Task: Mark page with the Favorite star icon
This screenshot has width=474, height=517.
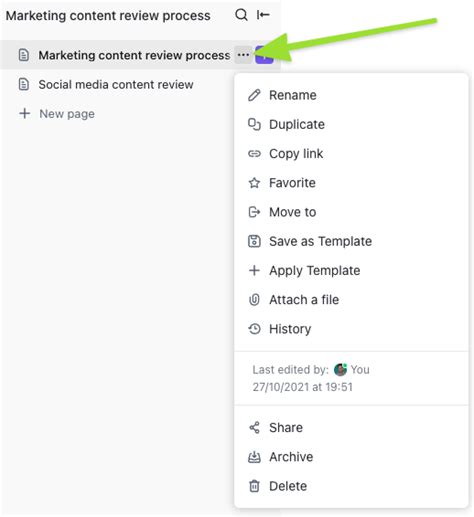Action: (x=254, y=183)
